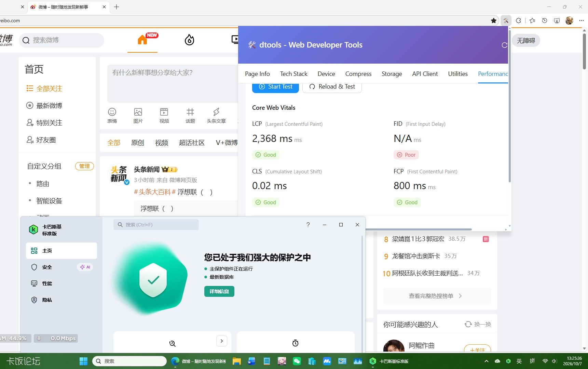Viewport: 588px width, 369px height.
Task: Click the 搜索微博 search field
Action: [x=61, y=40]
